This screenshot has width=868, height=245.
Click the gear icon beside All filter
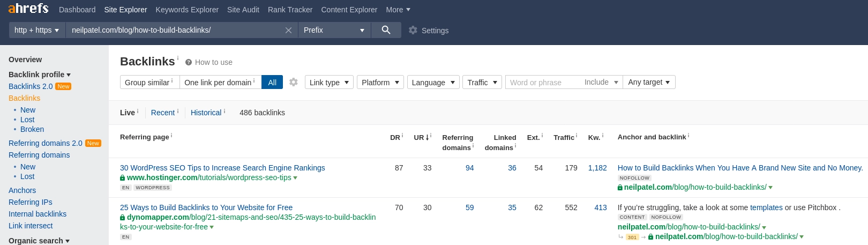[293, 82]
